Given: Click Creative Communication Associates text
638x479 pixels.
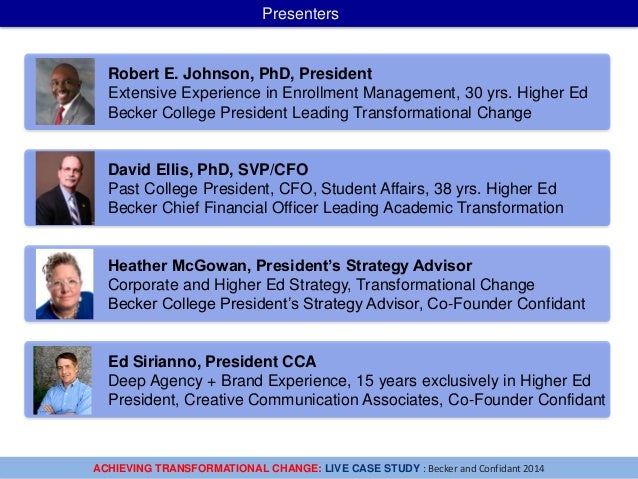Looking at the screenshot, I should (312, 400).
